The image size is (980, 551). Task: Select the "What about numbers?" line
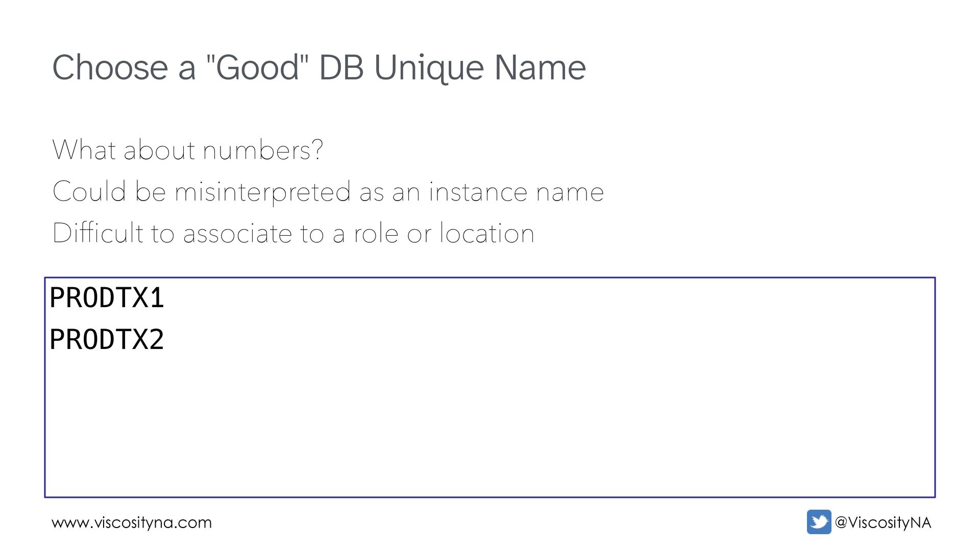click(x=188, y=150)
